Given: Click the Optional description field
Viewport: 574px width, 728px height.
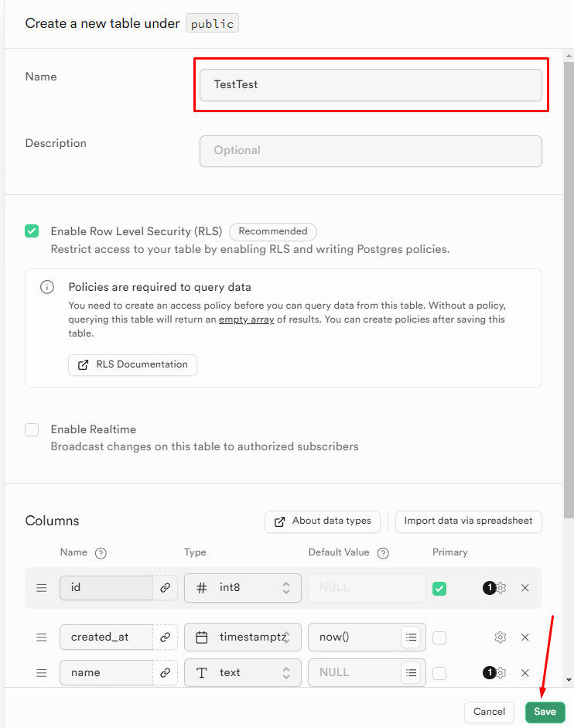Looking at the screenshot, I should (x=371, y=151).
